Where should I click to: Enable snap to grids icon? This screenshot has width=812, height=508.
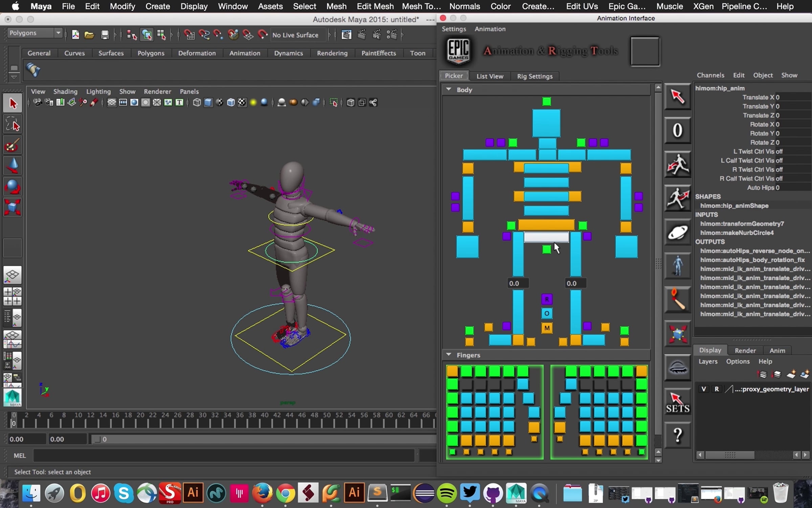click(x=189, y=35)
